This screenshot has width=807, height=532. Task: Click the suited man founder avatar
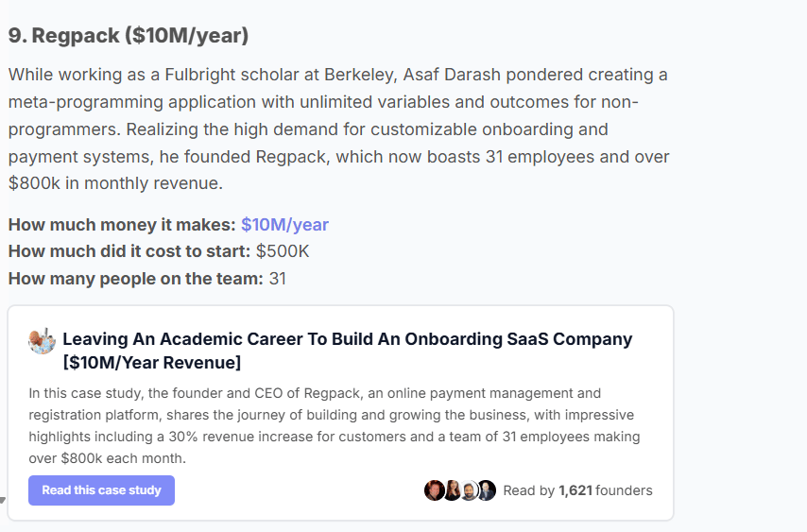coord(487,490)
